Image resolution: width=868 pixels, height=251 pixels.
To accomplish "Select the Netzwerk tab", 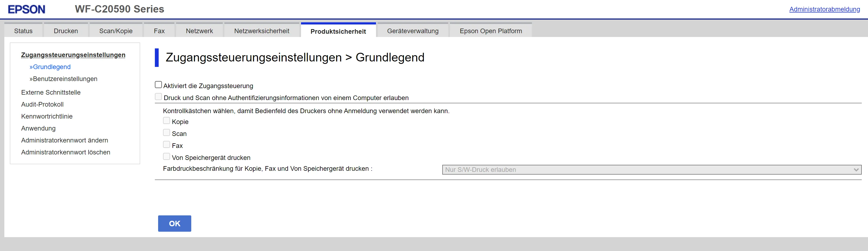I will (199, 31).
